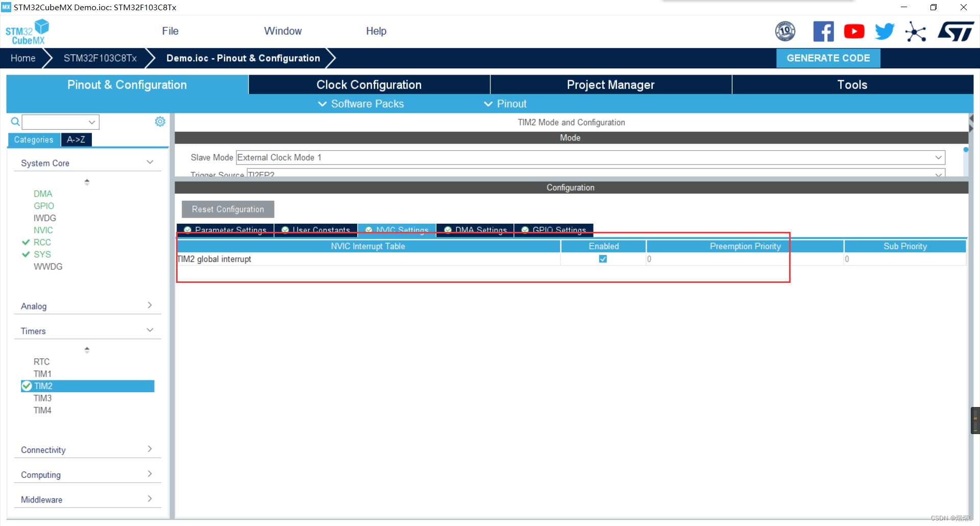The height and width of the screenshot is (526, 980).
Task: Open the Window menu
Action: pyautogui.click(x=283, y=31)
